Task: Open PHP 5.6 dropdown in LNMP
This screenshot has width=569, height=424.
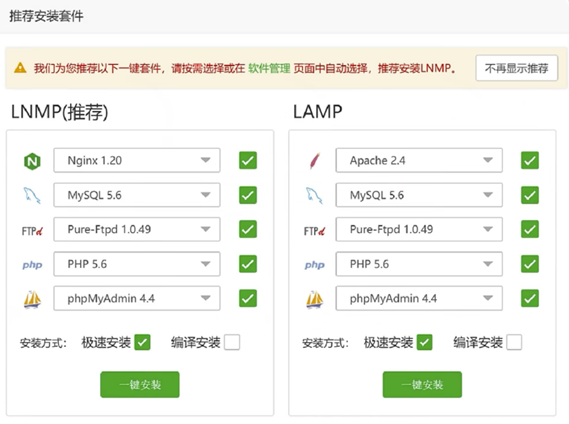Action: point(137,264)
